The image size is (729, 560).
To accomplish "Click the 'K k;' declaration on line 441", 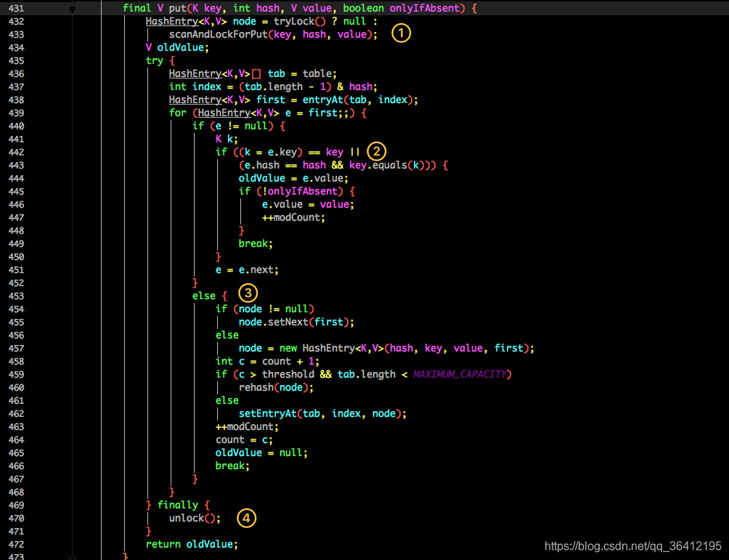I will [227, 139].
